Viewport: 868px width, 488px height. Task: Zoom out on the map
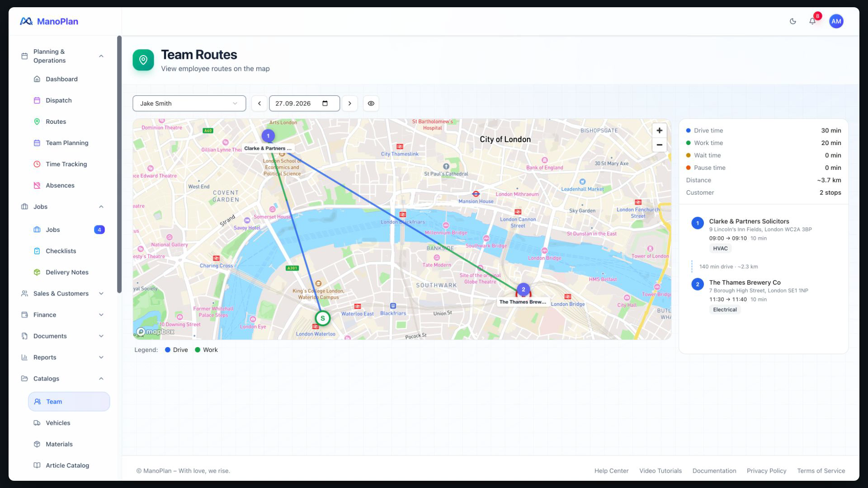(x=659, y=145)
